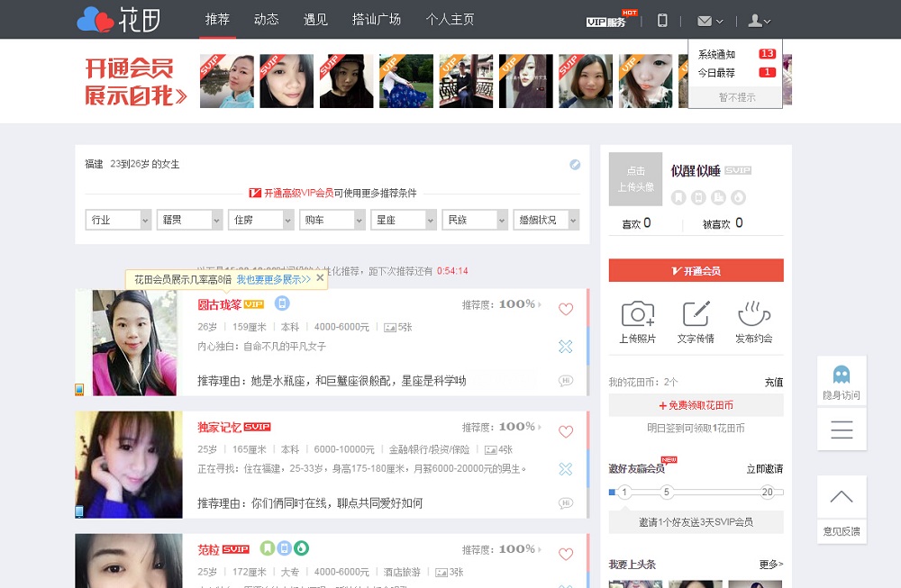Click the 20 marker on invite progress
Viewport: 901px width, 588px height.
[767, 492]
